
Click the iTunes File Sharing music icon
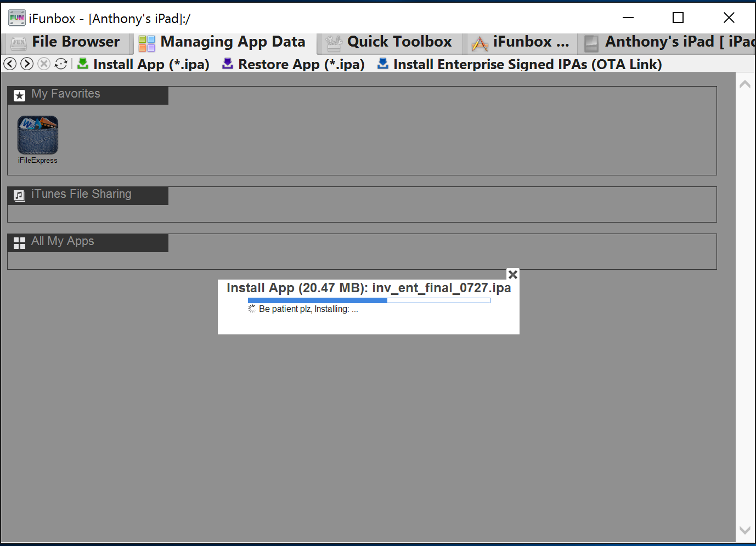pos(20,196)
